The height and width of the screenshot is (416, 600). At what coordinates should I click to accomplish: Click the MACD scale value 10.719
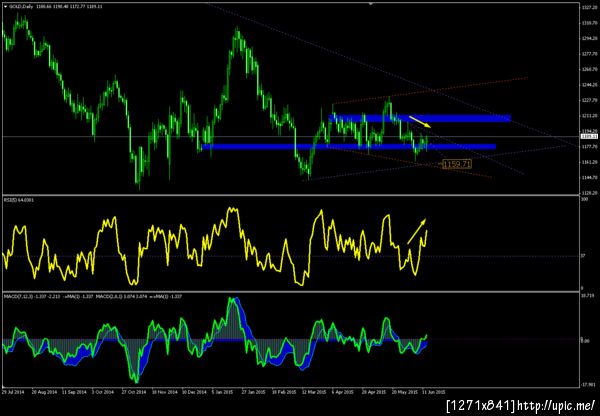click(587, 295)
